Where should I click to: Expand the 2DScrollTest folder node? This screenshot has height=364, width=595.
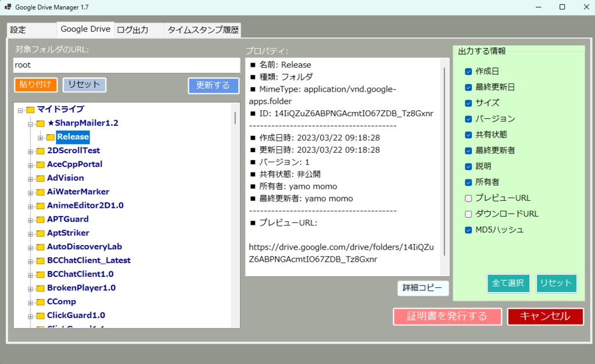[30, 152]
